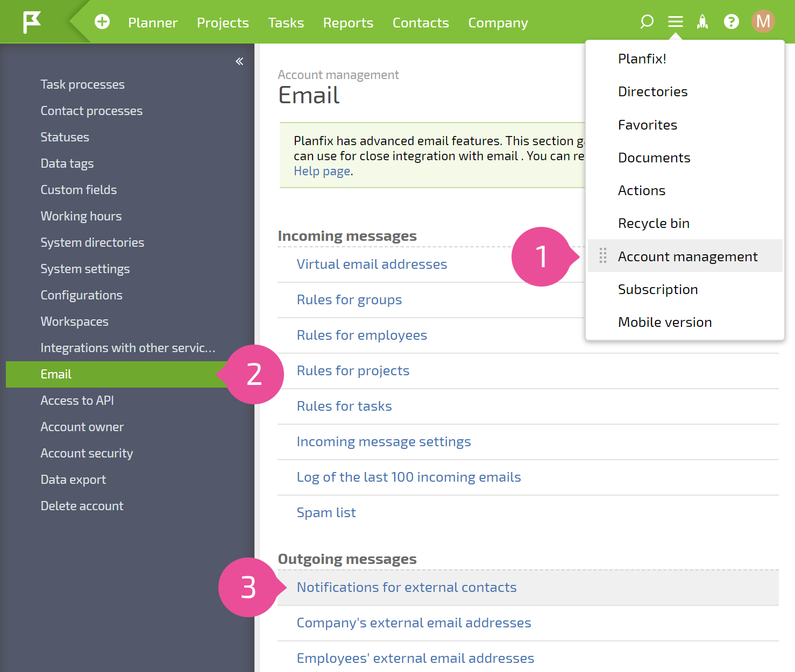Open Company's external email addresses
This screenshot has height=672, width=795.
click(414, 623)
